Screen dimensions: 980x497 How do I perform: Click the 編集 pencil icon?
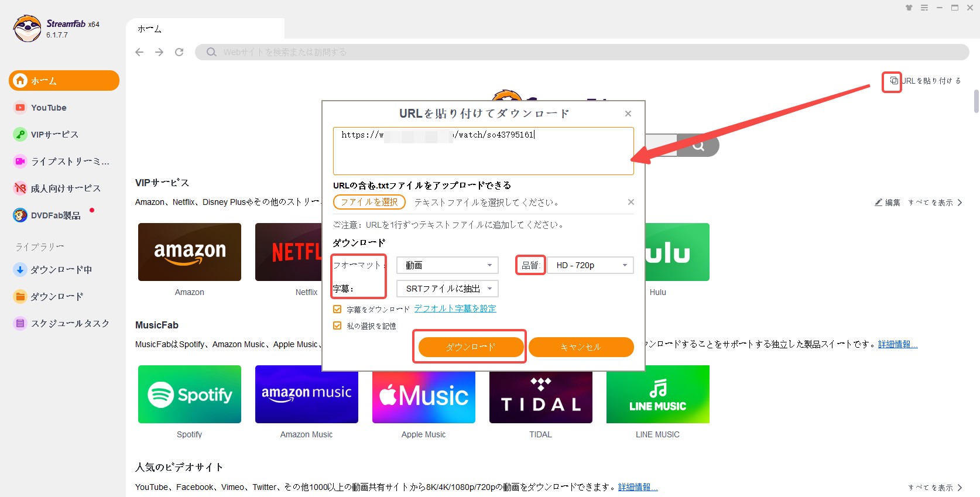[879, 203]
